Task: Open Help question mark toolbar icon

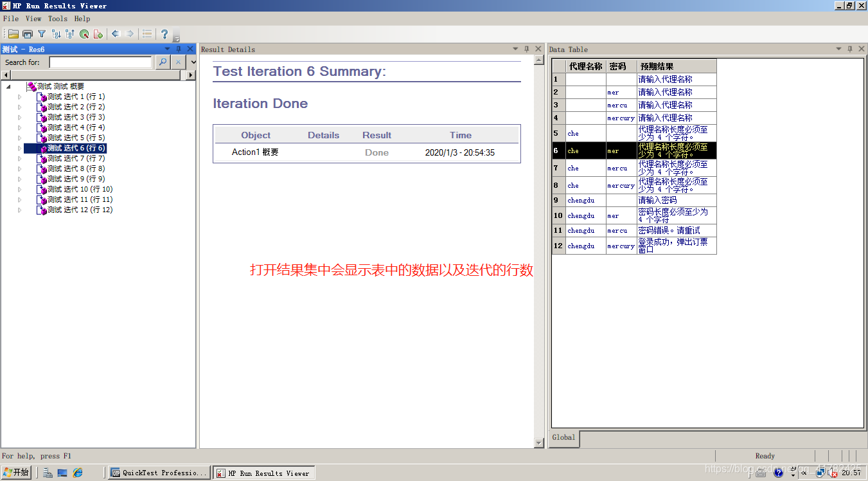Action: [x=164, y=34]
